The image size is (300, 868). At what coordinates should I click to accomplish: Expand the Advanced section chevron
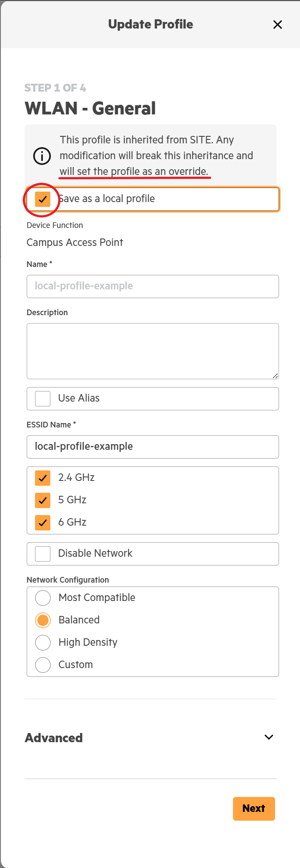pyautogui.click(x=269, y=737)
